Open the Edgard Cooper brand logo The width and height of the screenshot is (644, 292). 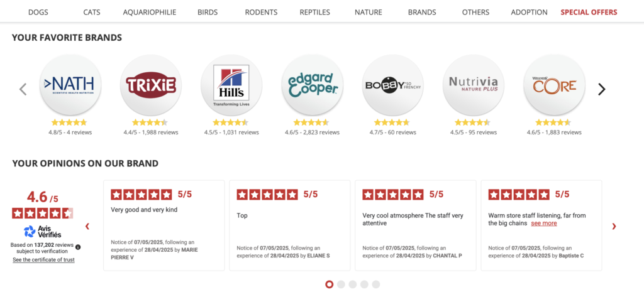(x=312, y=85)
